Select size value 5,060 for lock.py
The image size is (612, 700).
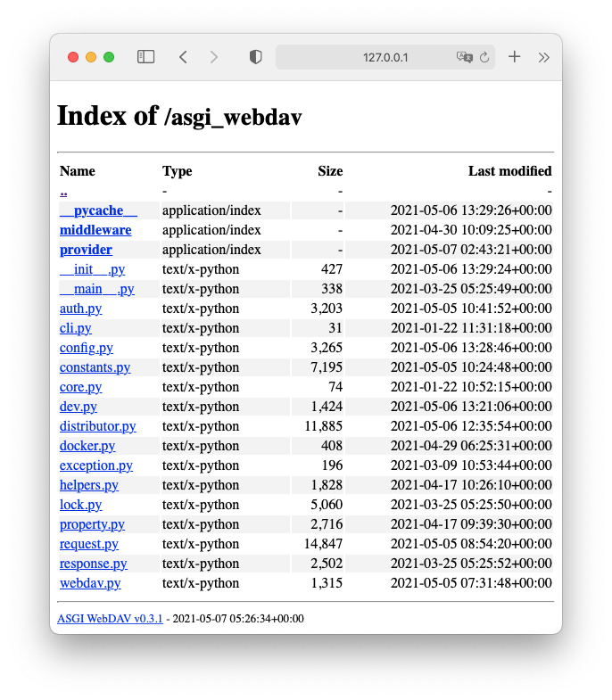click(327, 505)
